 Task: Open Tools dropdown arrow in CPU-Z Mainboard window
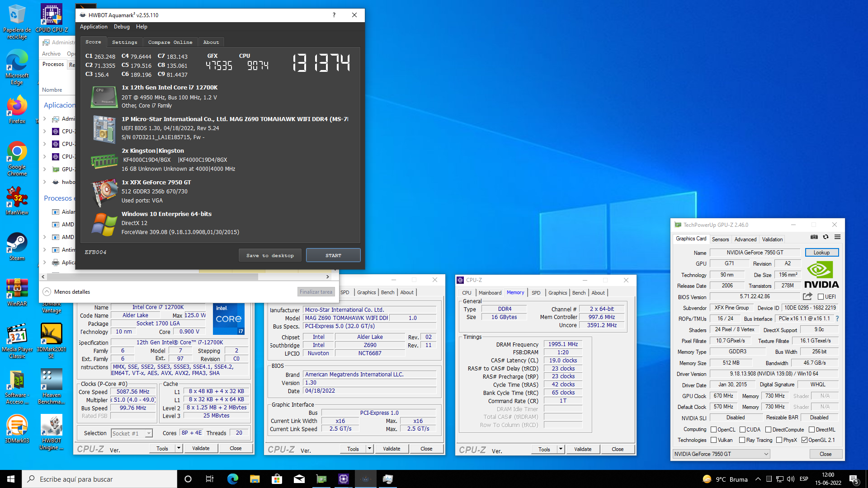pos(370,449)
